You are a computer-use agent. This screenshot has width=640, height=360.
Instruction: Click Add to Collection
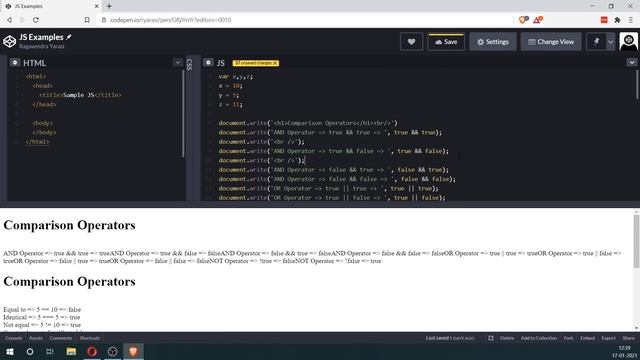pyautogui.click(x=538, y=338)
